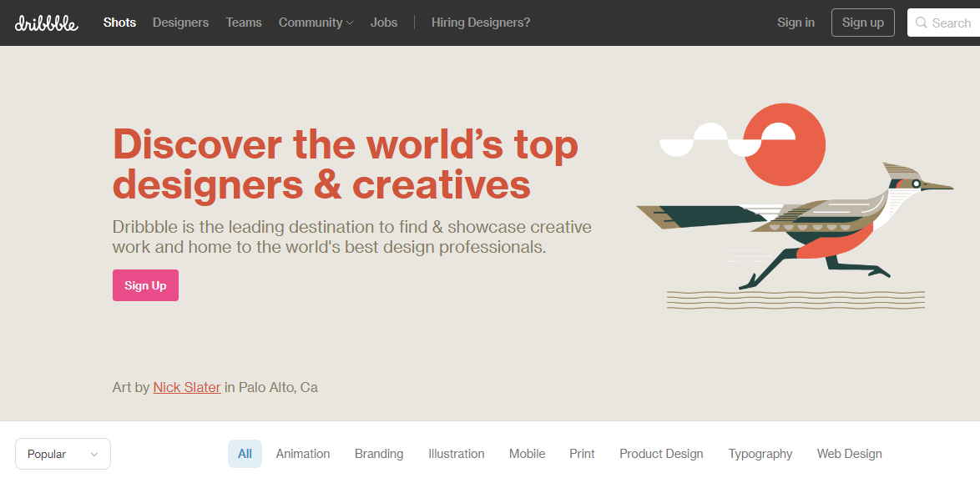This screenshot has width=980, height=478.
Task: Switch to the Branding category
Action: click(379, 454)
